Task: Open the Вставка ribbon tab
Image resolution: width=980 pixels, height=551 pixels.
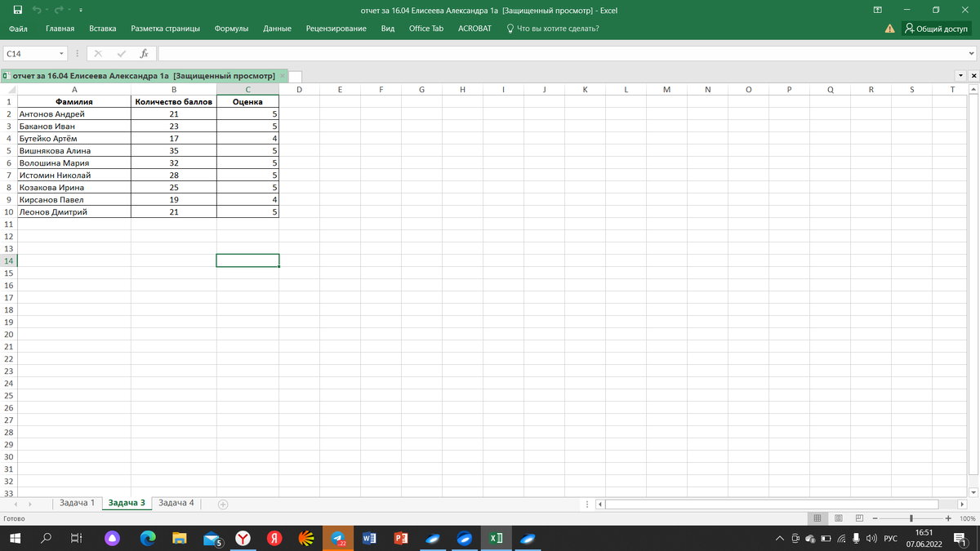Action: click(102, 29)
